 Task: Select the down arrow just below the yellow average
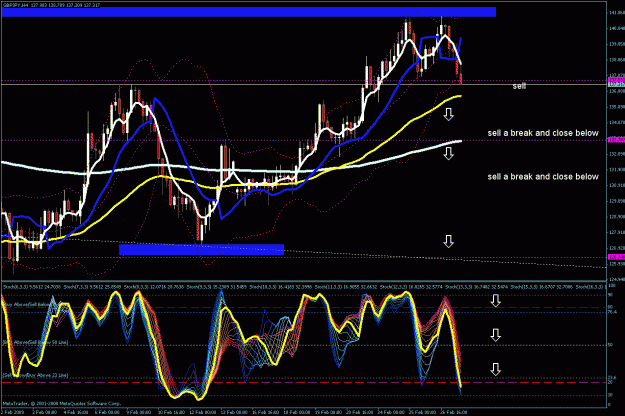(448, 114)
